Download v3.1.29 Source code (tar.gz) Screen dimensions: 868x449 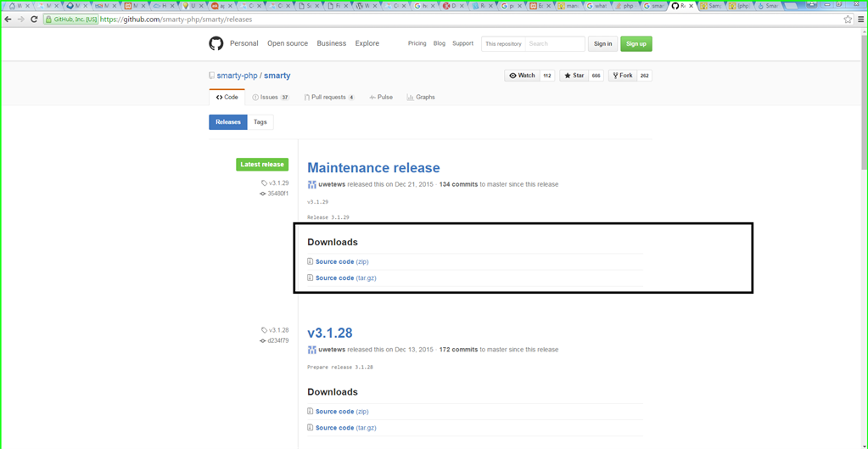click(342, 278)
